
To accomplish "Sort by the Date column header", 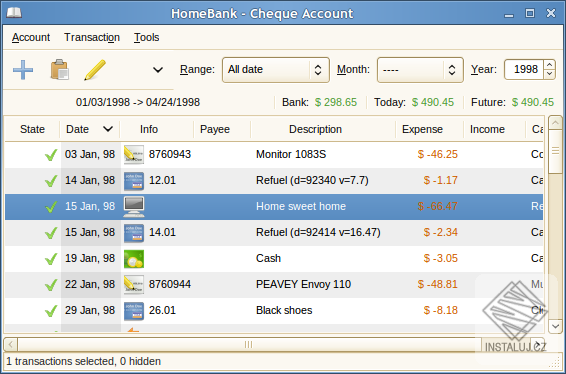I will click(x=90, y=129).
